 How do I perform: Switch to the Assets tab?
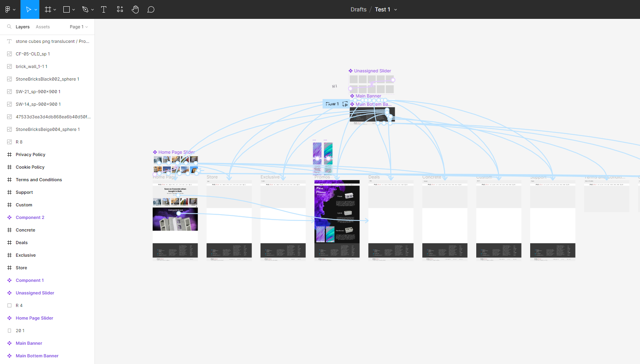[43, 27]
